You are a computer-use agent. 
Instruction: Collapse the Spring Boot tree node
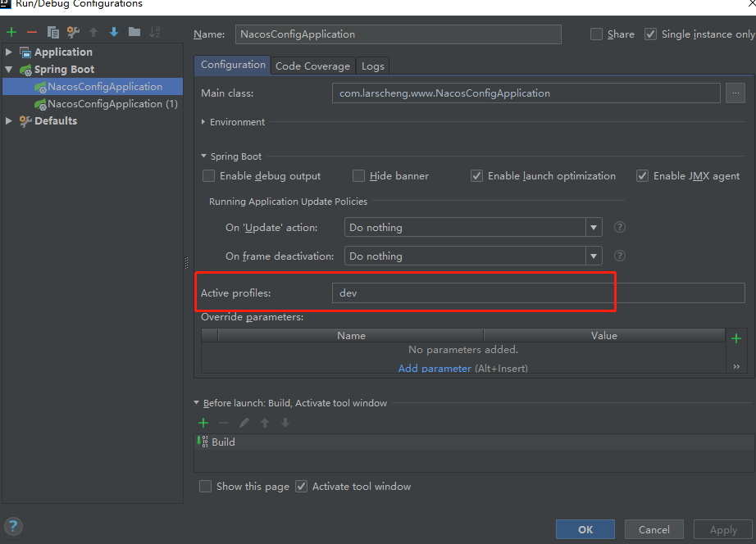click(9, 70)
